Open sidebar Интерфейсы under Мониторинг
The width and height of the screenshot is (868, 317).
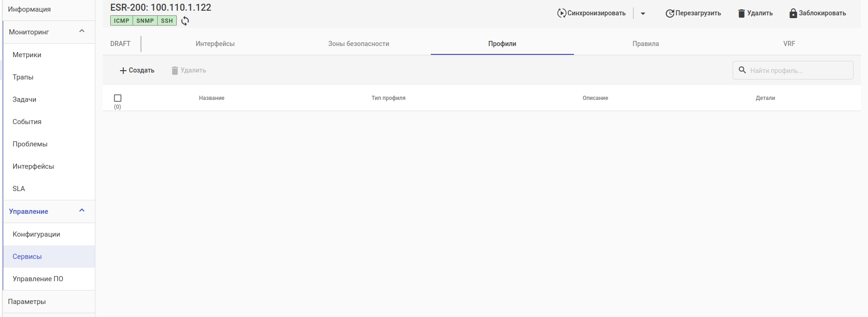49,166
